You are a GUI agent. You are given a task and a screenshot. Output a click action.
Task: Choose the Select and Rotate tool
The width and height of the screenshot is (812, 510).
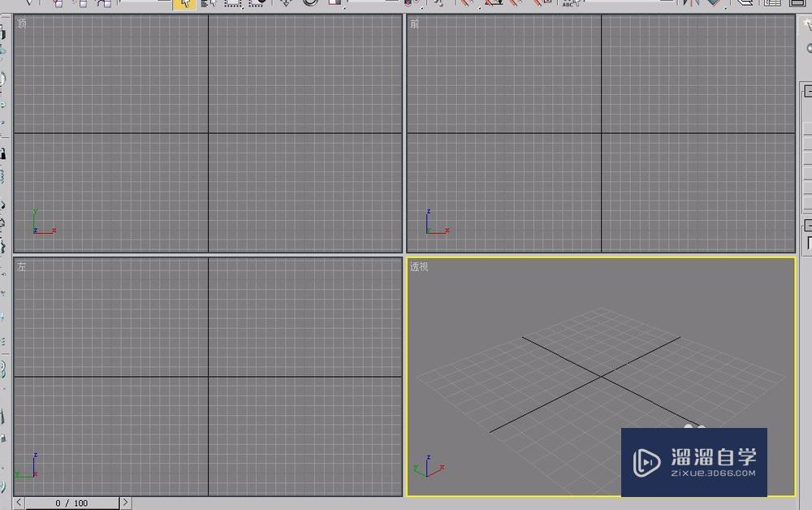[309, 4]
